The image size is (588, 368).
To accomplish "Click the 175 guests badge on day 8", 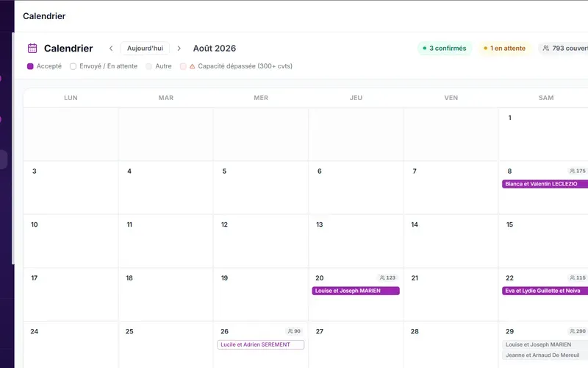I will (578, 171).
